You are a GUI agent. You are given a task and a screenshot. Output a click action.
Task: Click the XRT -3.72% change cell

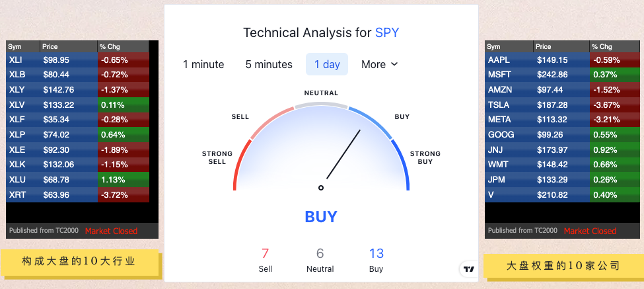pyautogui.click(x=124, y=194)
